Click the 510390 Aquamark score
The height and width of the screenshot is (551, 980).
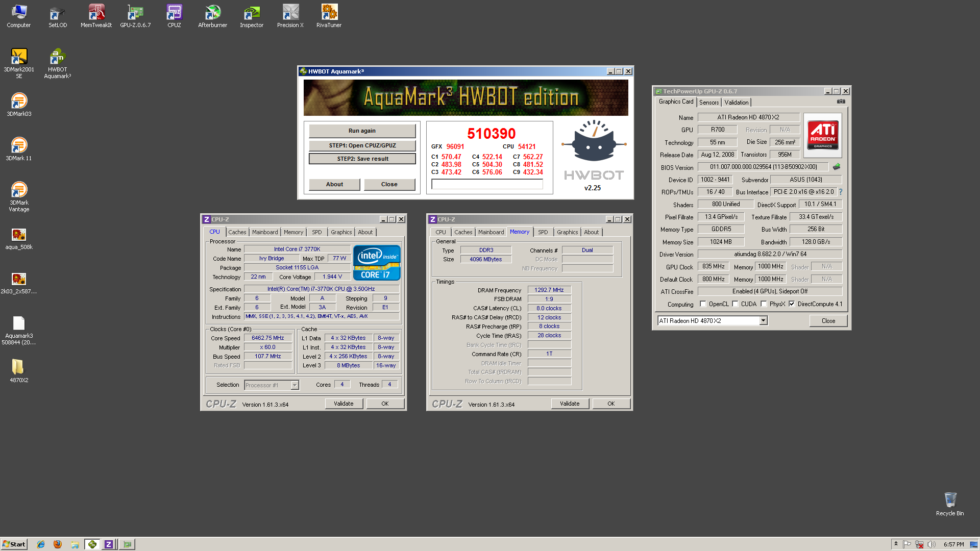click(492, 134)
